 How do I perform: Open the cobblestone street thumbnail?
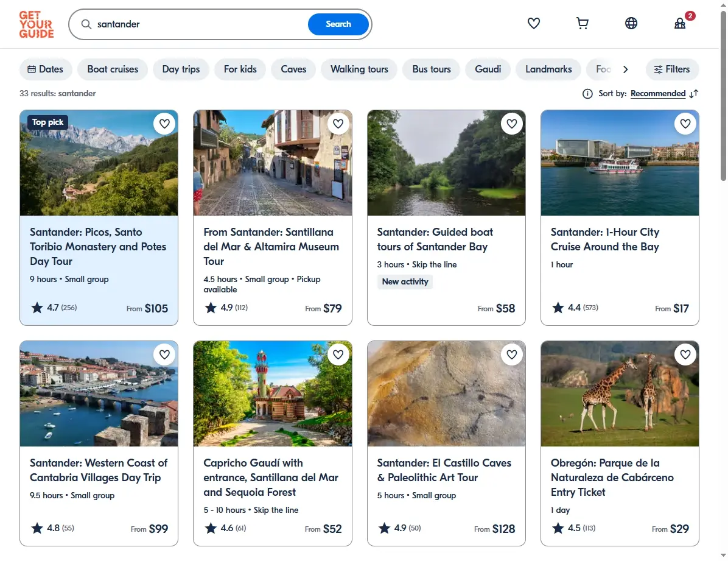point(273,163)
